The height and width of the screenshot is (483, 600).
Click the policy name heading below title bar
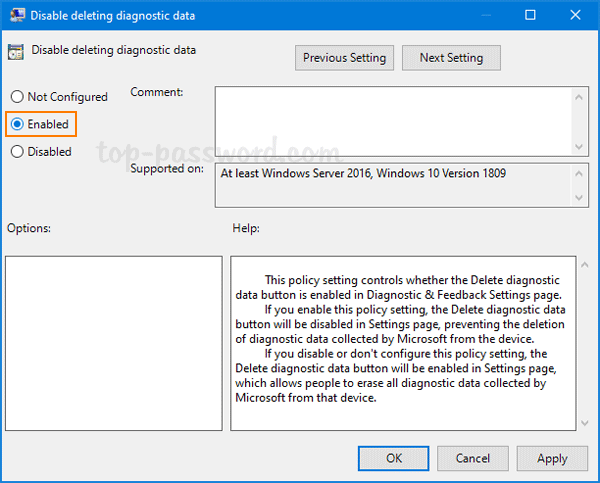click(x=114, y=49)
